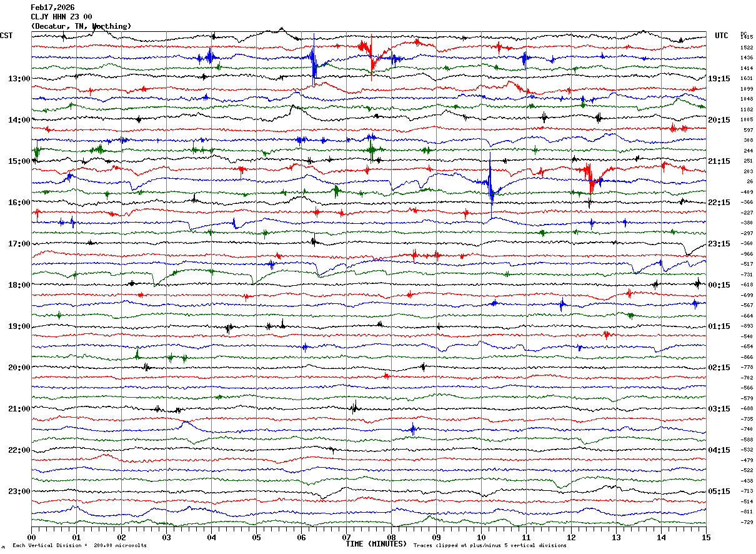Click the 21:15 UTC time label
756x554 pixels.
[719, 161]
